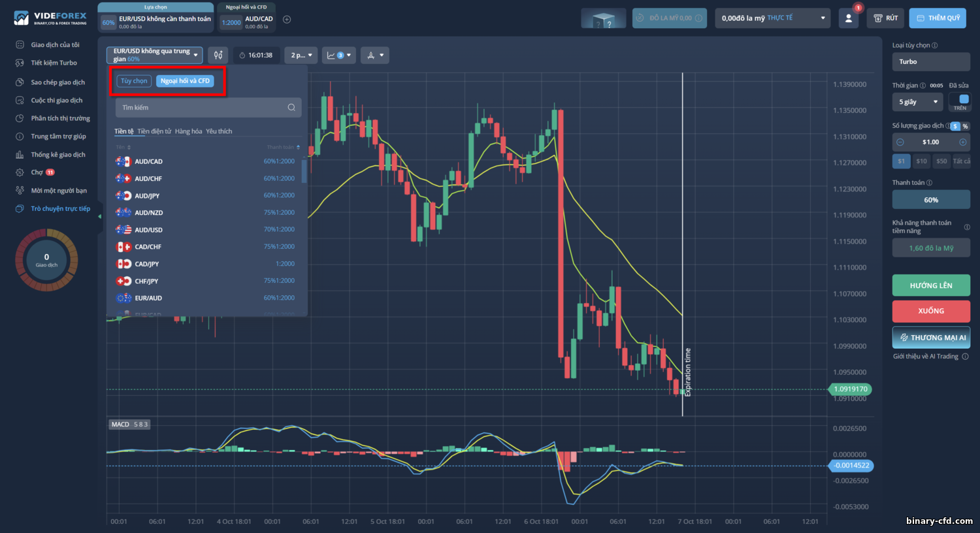
Task: Open Chợ marketplace in the sidebar
Action: [37, 172]
